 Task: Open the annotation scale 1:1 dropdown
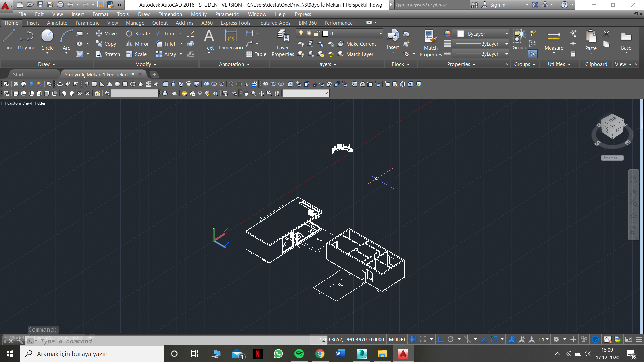[x=543, y=339]
